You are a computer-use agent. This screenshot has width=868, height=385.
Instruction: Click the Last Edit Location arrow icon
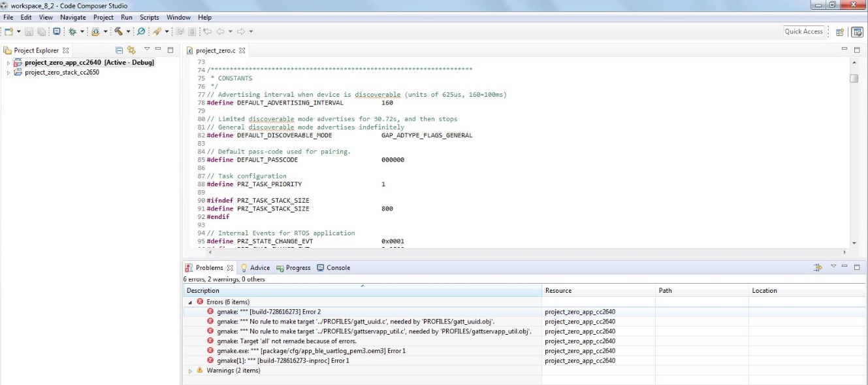coord(207,31)
